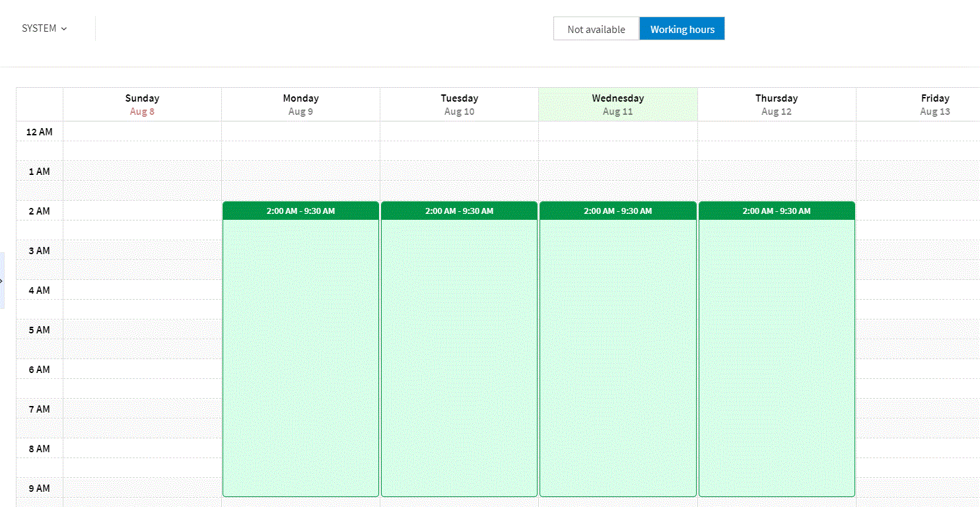
Task: Open Monday's 2:00 AM - 9:30 AM block
Action: (300, 350)
